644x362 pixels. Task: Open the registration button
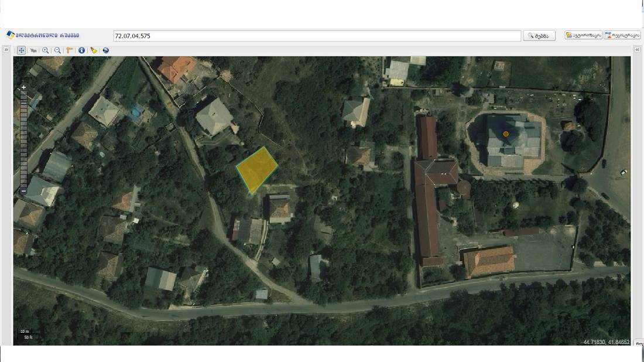point(622,35)
